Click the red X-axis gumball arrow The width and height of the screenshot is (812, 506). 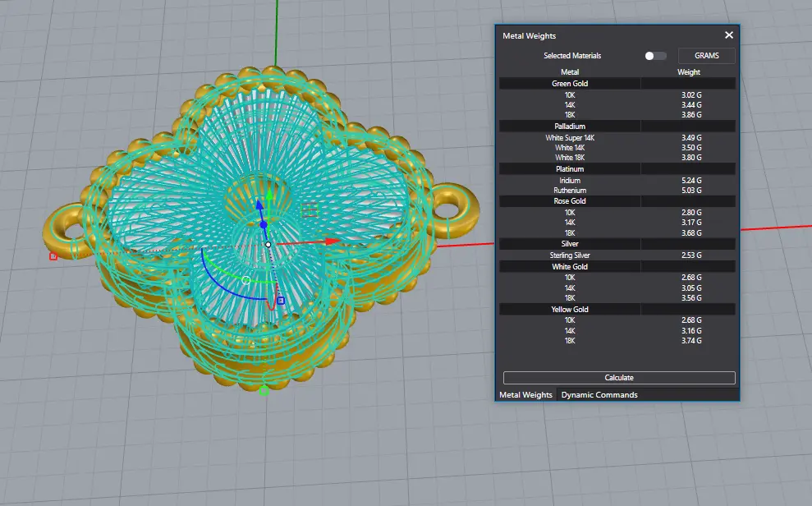click(333, 241)
